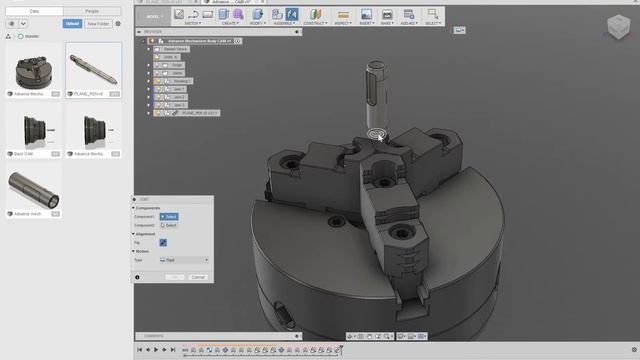Play the design history timeline
Viewport: 640px width, 360px height.
click(156, 350)
